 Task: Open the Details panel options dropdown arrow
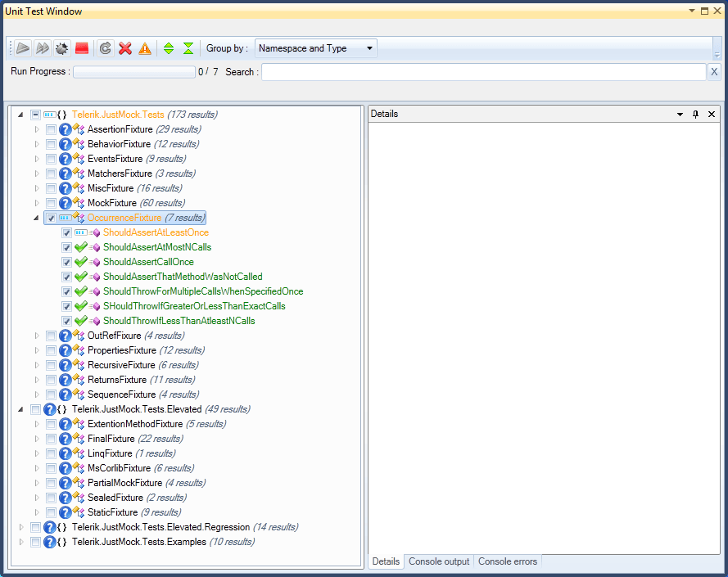click(680, 115)
